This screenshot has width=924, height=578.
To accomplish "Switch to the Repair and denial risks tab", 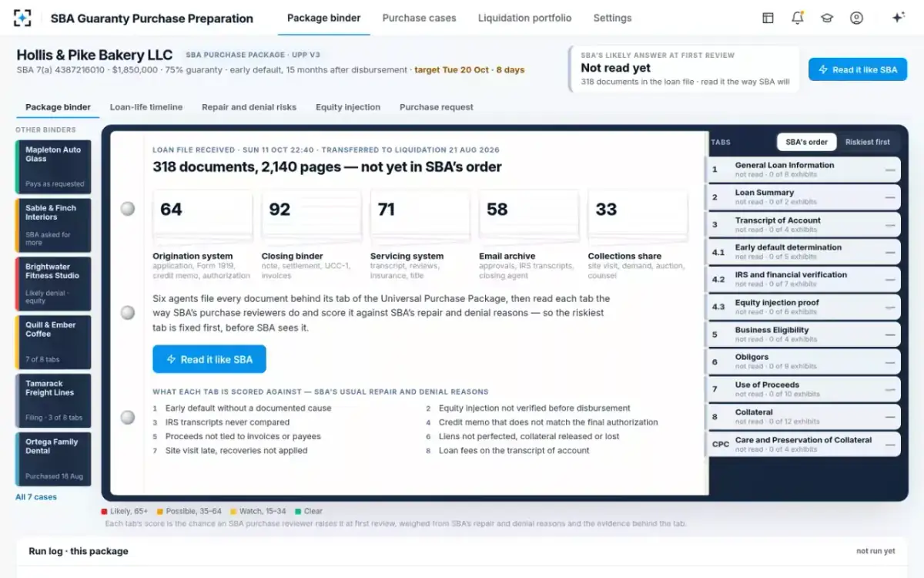I will coord(249,107).
